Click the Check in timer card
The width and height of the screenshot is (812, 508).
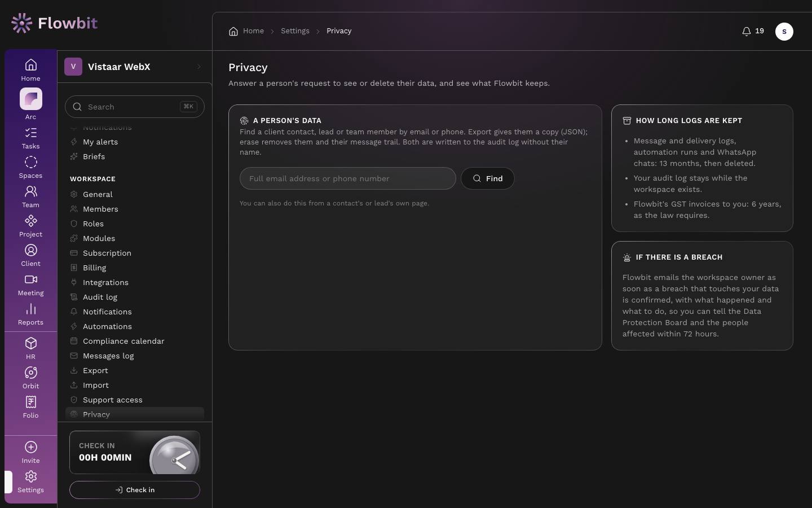pyautogui.click(x=135, y=452)
